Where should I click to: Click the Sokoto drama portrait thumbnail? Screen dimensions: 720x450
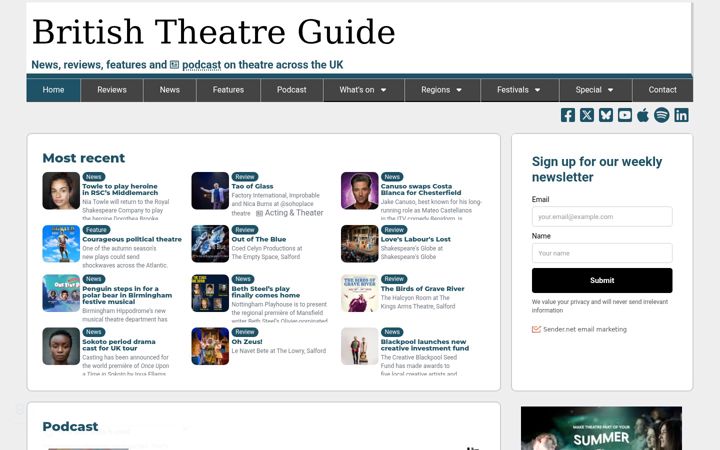[61, 346]
